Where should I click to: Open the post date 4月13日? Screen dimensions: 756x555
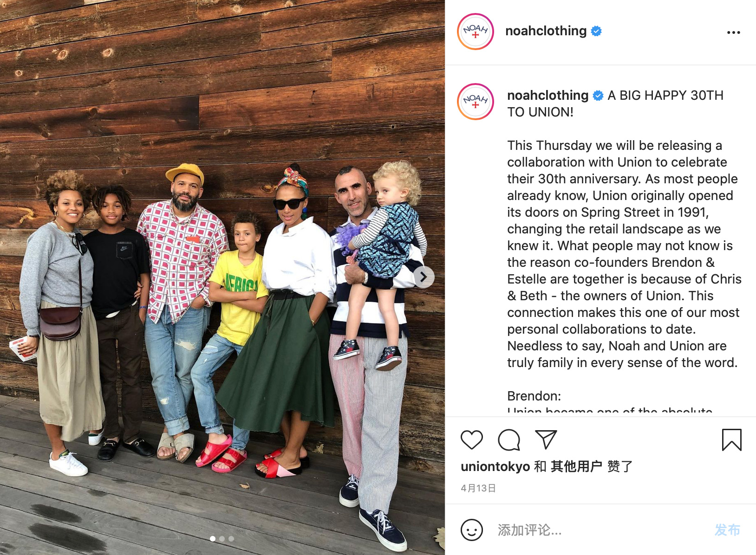(x=478, y=488)
